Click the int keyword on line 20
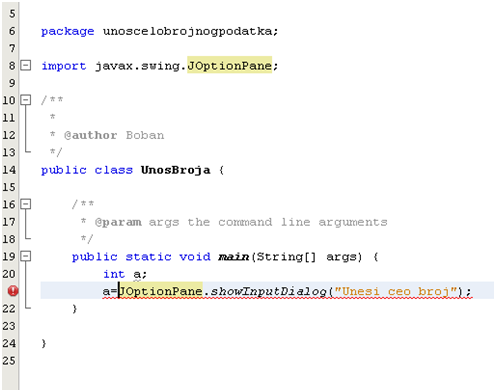This screenshot has width=496, height=392. [114, 274]
